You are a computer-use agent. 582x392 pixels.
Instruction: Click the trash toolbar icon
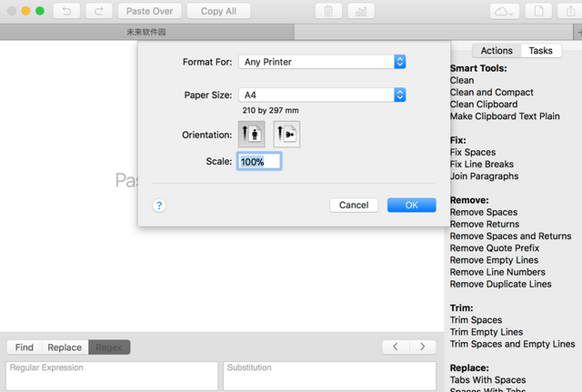point(328,11)
